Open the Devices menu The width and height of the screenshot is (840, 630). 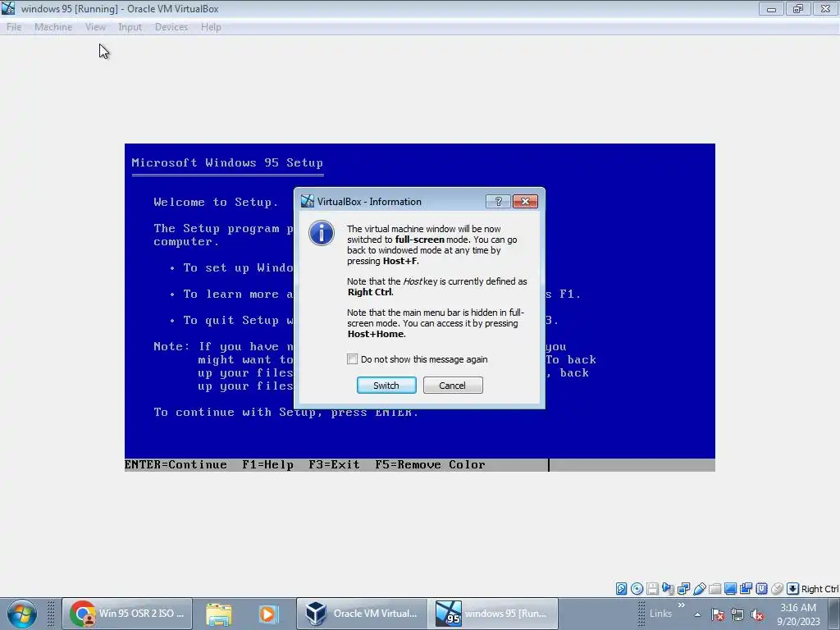(x=171, y=27)
